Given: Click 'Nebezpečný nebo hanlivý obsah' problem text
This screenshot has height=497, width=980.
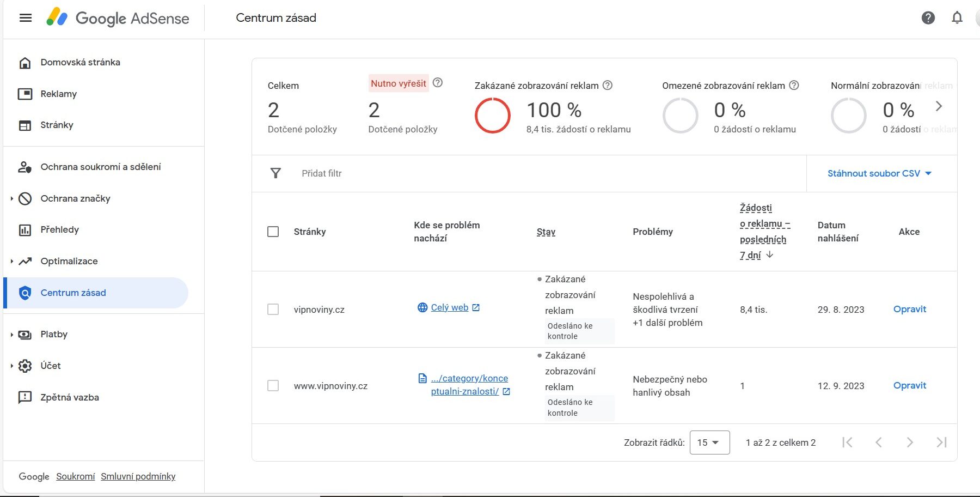Looking at the screenshot, I should (x=670, y=386).
